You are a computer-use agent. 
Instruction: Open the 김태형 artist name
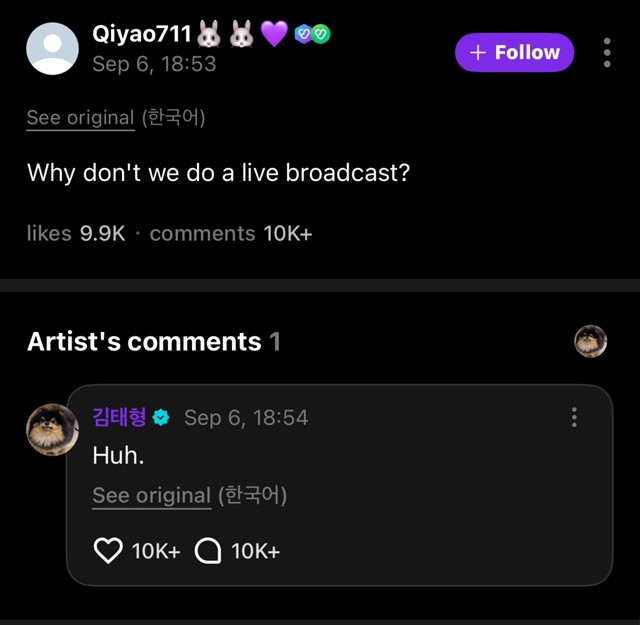click(119, 417)
